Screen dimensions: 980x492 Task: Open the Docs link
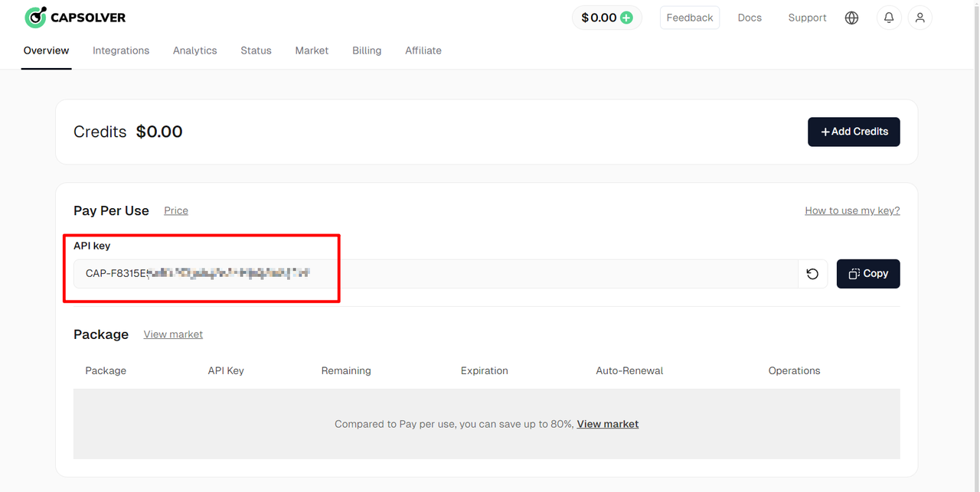point(750,18)
